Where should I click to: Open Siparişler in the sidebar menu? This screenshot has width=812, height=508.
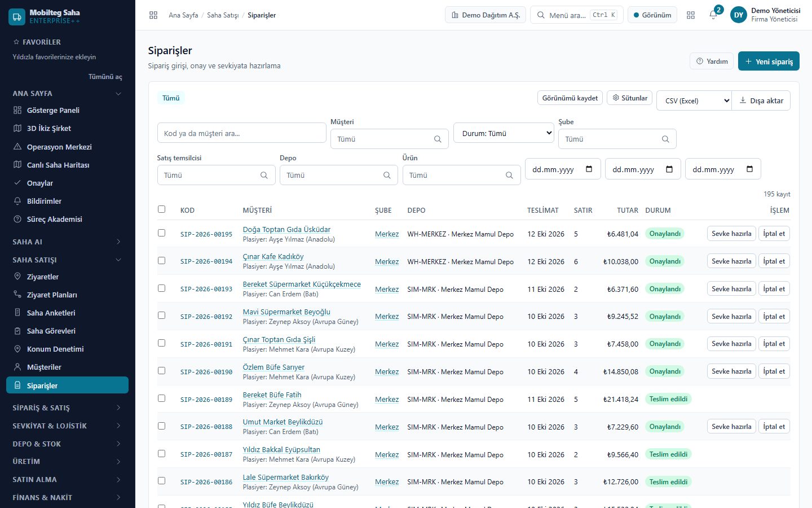[x=67, y=386]
